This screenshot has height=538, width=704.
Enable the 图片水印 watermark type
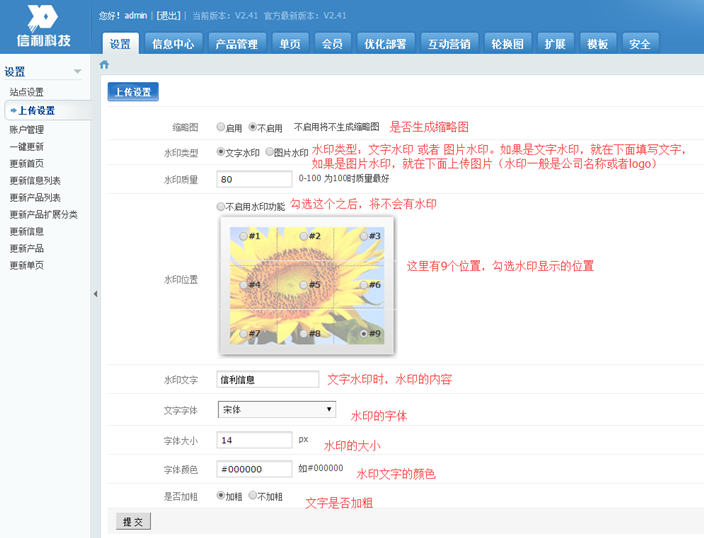pos(269,153)
